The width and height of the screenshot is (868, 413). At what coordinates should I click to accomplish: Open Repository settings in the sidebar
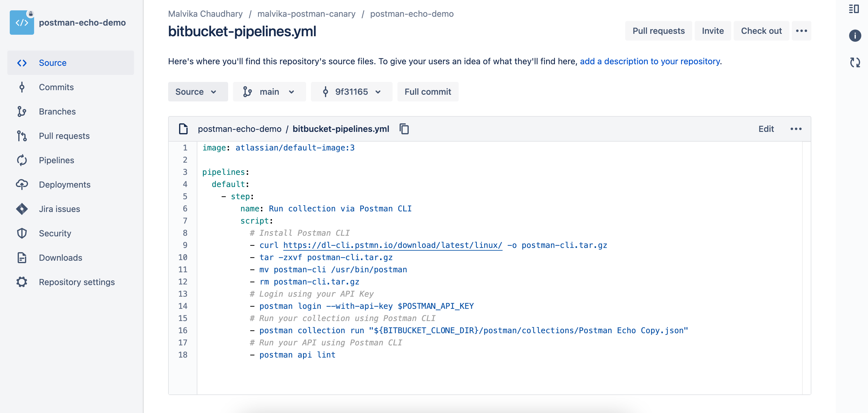pos(71,282)
